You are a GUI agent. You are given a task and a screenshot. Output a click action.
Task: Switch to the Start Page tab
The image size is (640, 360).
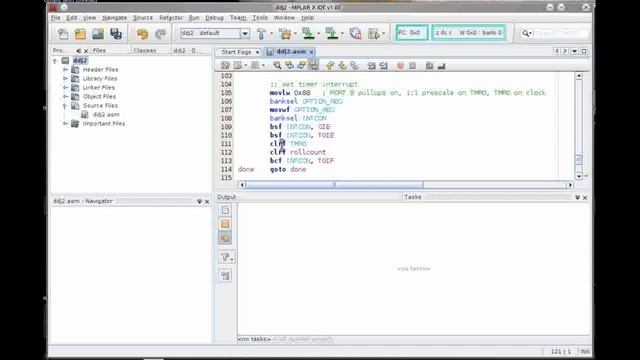coord(236,52)
